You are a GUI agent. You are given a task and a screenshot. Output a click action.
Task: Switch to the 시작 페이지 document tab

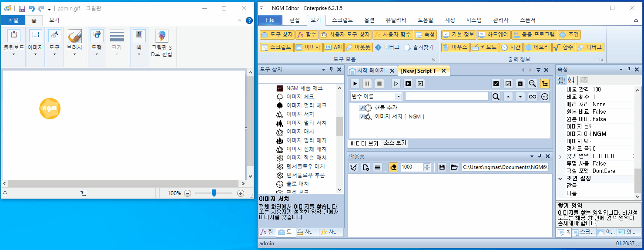[x=371, y=71]
